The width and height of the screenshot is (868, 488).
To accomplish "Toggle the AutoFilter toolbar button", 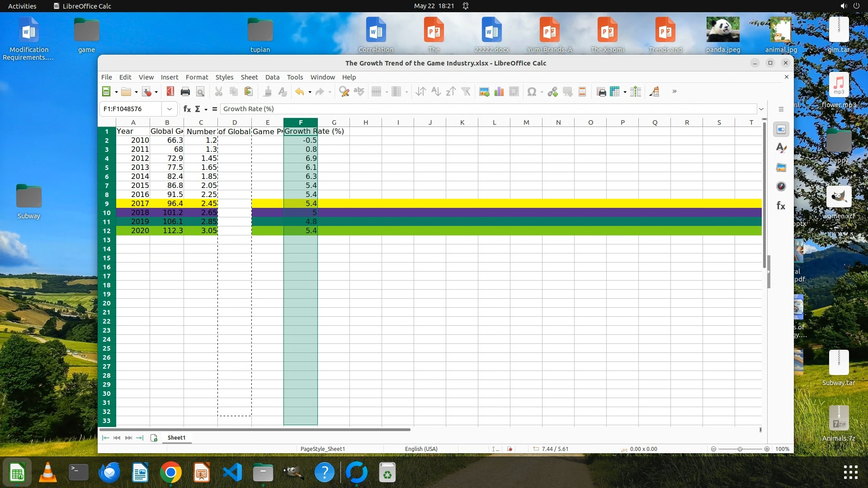I will [x=466, y=92].
